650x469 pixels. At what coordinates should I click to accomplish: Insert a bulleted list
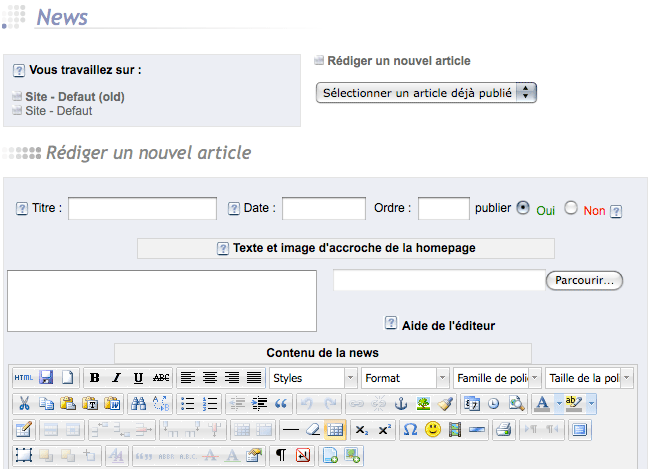[188, 403]
